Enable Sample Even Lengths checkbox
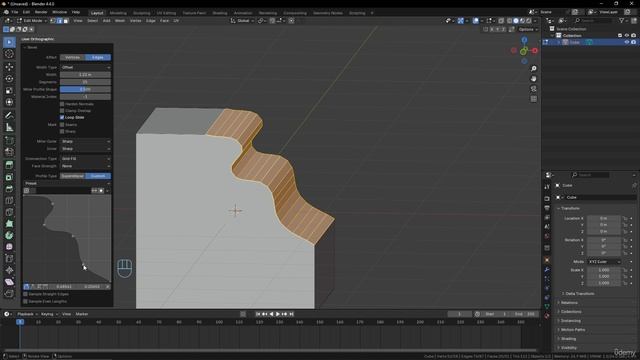 coord(26,301)
